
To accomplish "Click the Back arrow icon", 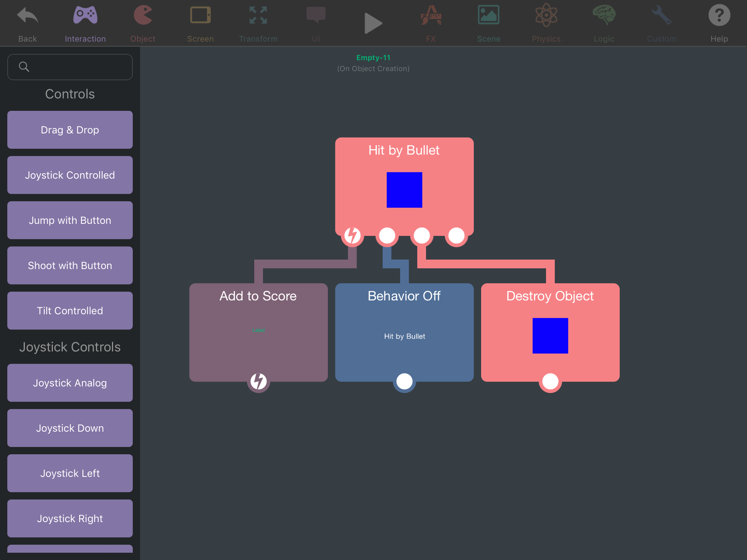I will 27,16.
